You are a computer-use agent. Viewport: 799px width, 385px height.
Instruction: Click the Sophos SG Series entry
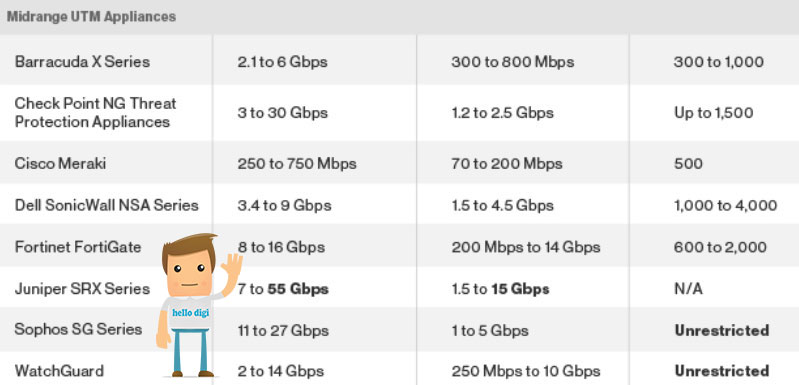click(78, 329)
